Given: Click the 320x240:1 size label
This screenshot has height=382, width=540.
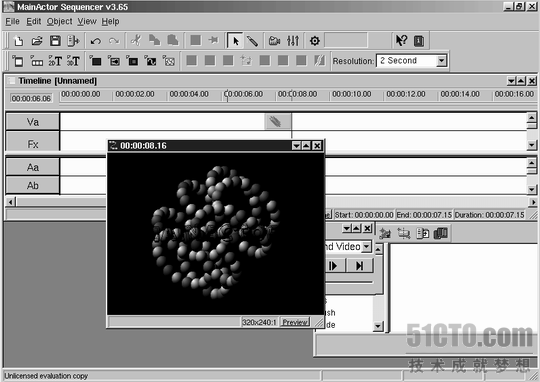Looking at the screenshot, I should [259, 322].
